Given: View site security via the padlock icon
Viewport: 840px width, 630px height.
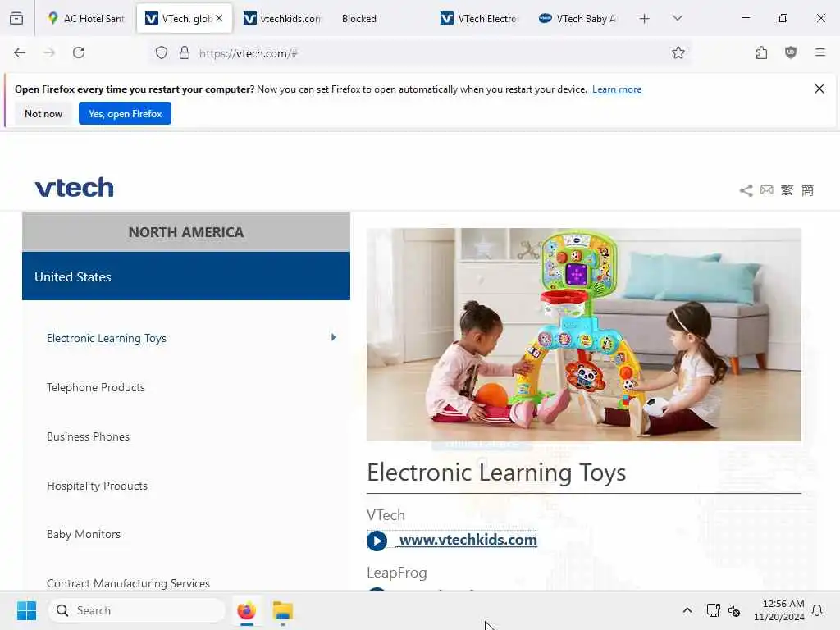Looking at the screenshot, I should pyautogui.click(x=185, y=52).
